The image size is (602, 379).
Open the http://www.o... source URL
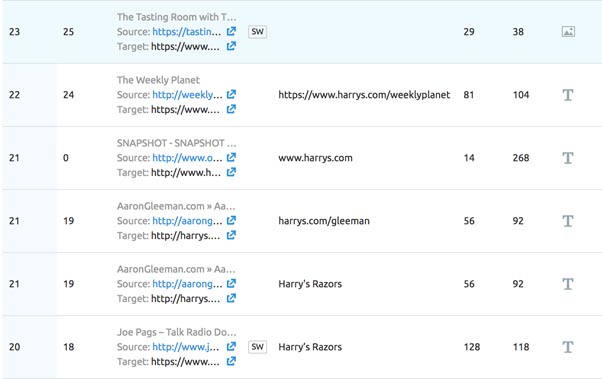187,158
